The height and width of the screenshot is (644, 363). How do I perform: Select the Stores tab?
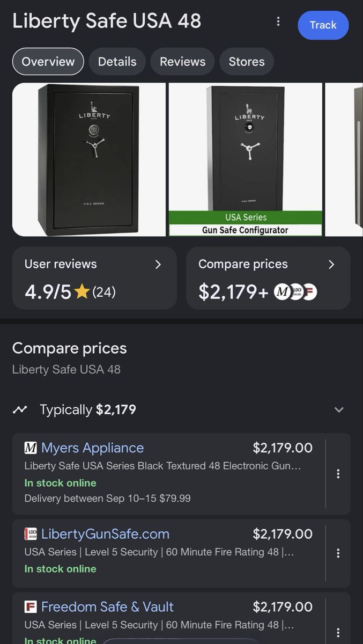point(247,62)
